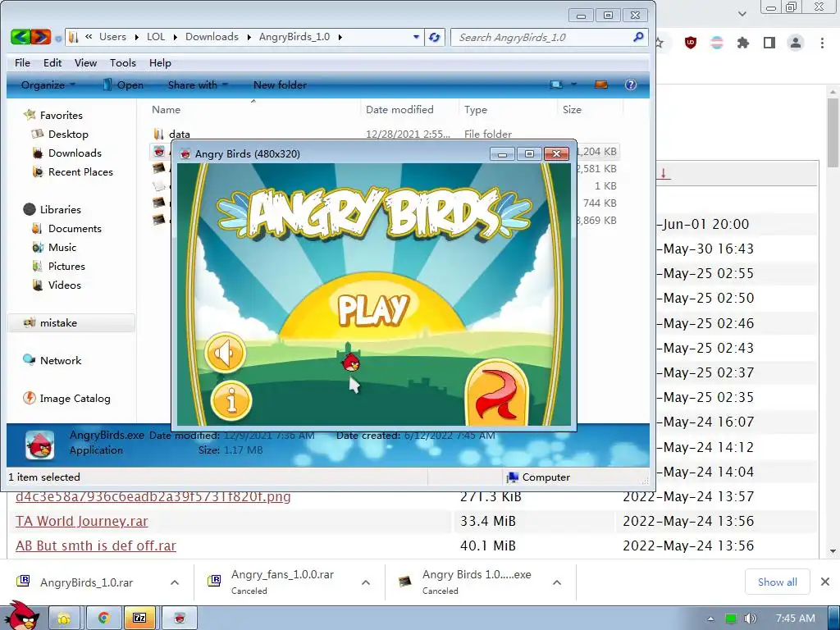This screenshot has width=840, height=630.
Task: Change the view with the view icon
Action: [x=557, y=84]
